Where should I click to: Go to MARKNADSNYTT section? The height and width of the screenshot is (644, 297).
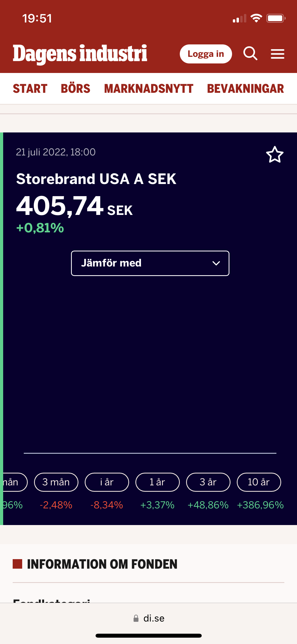click(x=149, y=89)
